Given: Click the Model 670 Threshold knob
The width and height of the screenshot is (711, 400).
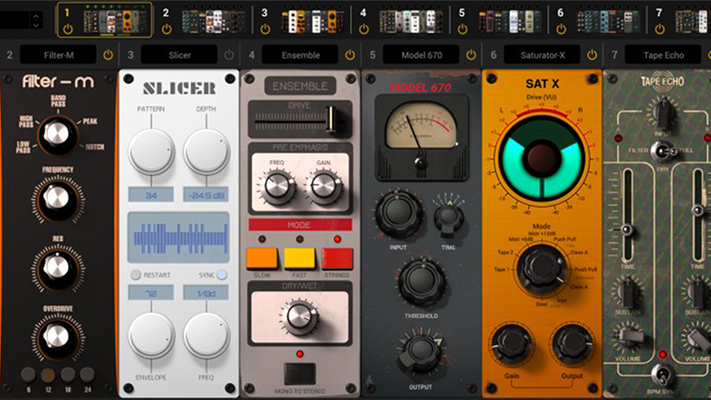Looking at the screenshot, I should pyautogui.click(x=421, y=282).
